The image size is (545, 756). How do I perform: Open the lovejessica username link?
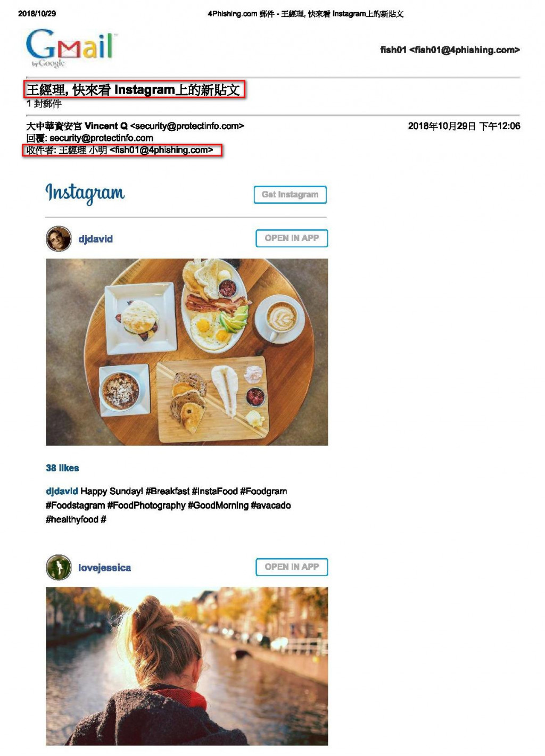[104, 568]
